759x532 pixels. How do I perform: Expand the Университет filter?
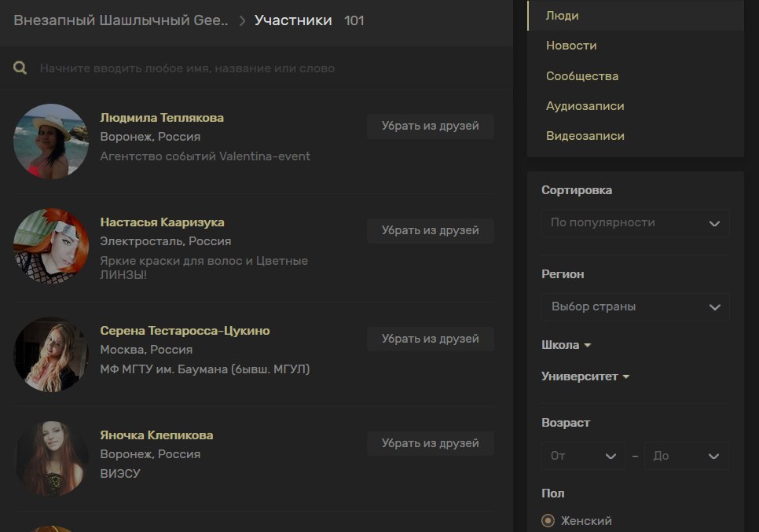point(585,376)
